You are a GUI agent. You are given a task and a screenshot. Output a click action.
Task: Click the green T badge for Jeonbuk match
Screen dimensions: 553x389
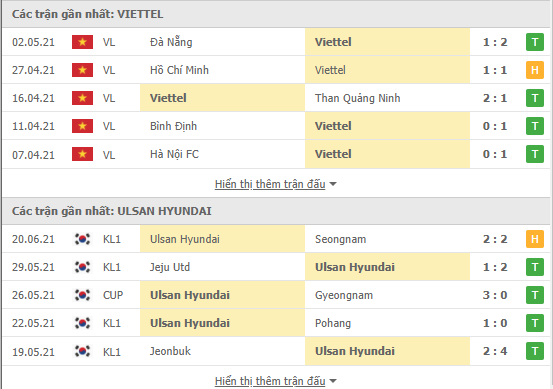point(535,351)
